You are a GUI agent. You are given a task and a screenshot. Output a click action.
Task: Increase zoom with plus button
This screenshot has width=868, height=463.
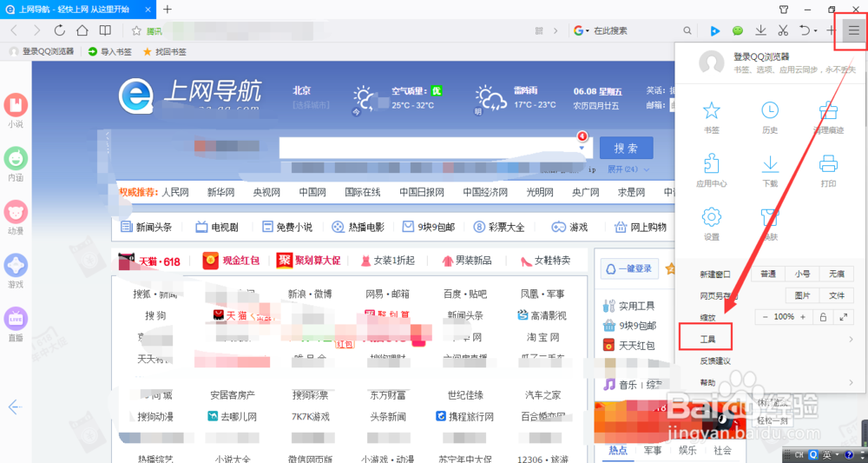click(803, 317)
